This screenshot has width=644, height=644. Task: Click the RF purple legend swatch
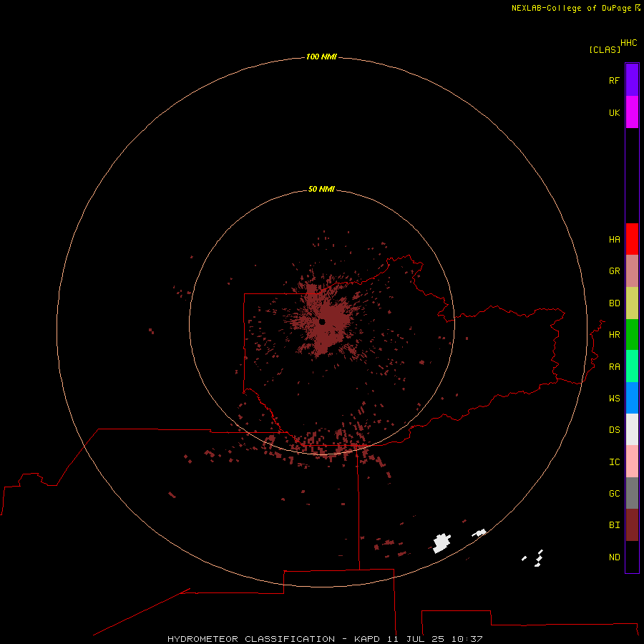(x=632, y=80)
